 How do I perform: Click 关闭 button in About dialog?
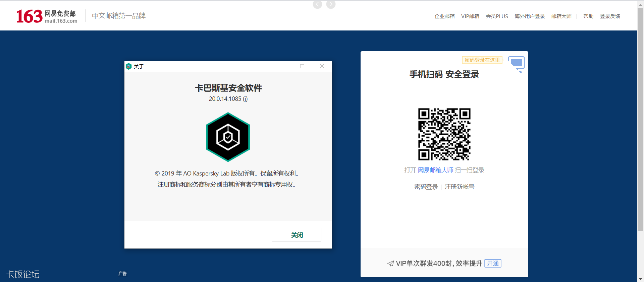pos(297,234)
